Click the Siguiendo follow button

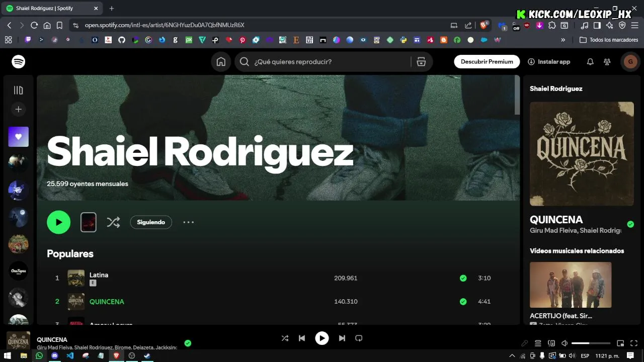tap(151, 222)
